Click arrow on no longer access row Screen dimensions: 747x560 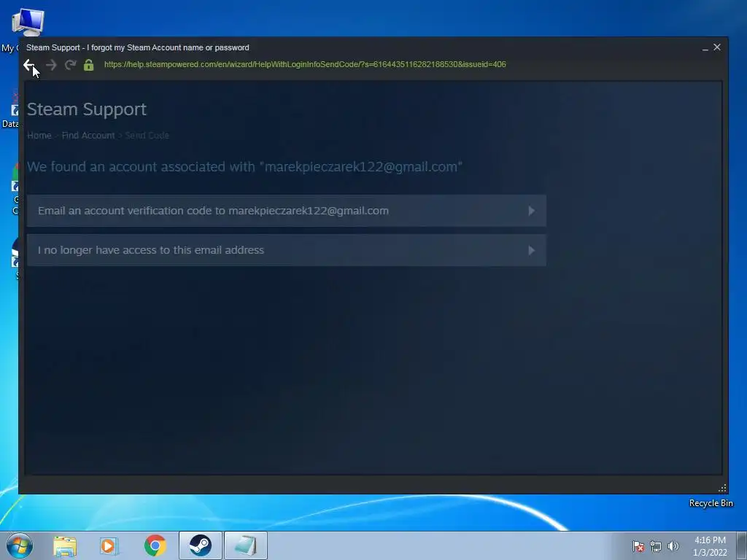pyautogui.click(x=532, y=250)
